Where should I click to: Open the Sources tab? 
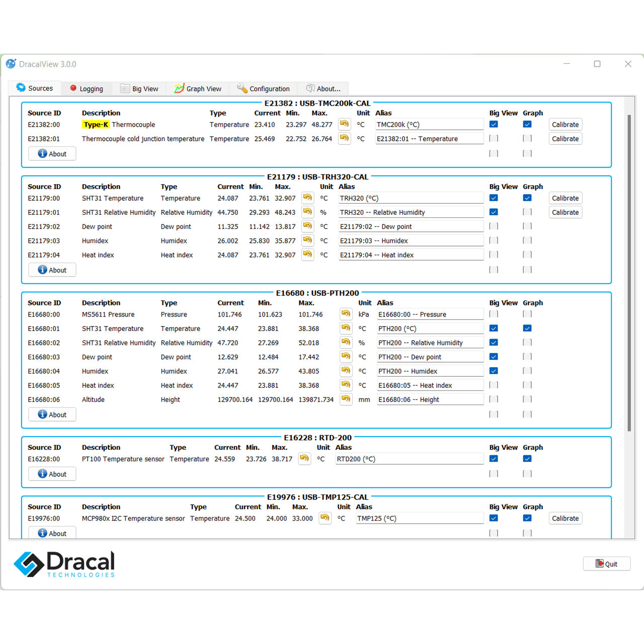[35, 88]
